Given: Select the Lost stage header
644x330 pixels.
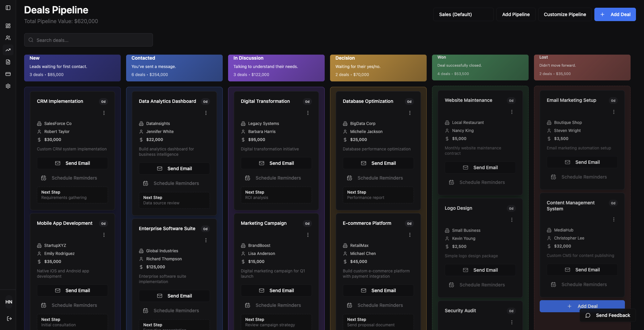Looking at the screenshot, I should click(x=582, y=67).
